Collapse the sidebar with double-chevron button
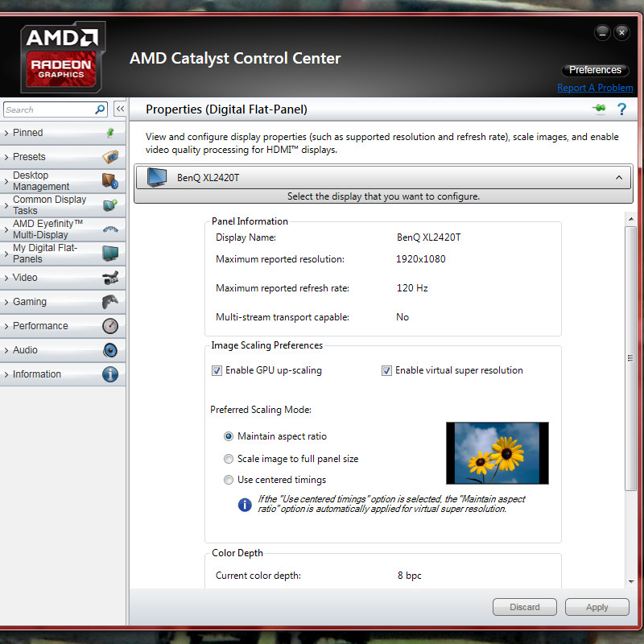This screenshot has width=644, height=644. click(x=120, y=109)
